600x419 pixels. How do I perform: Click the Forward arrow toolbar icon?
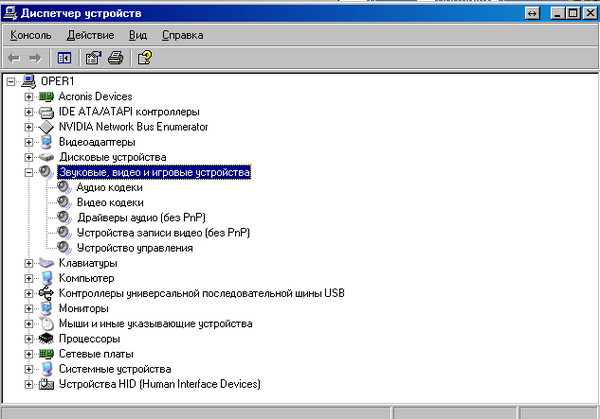pos(35,58)
